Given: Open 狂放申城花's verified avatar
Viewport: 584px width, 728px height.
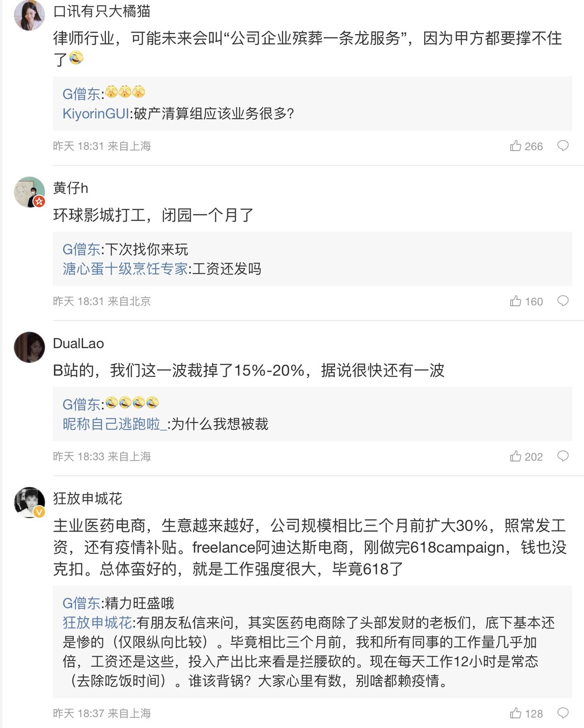Looking at the screenshot, I should pos(29,502).
